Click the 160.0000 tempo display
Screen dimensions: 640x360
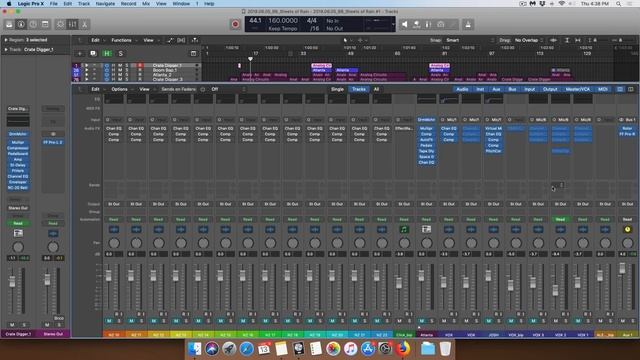coord(283,20)
